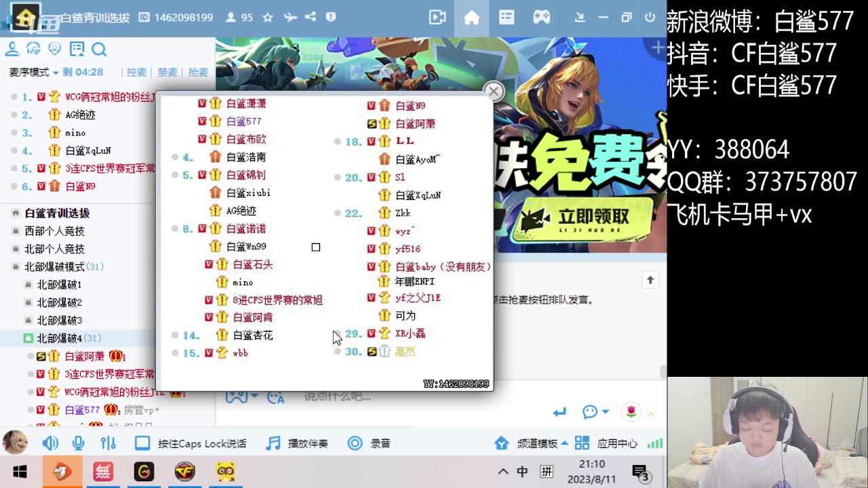Close the member list popup
Screen dimensions: 868x488
[x=494, y=91]
